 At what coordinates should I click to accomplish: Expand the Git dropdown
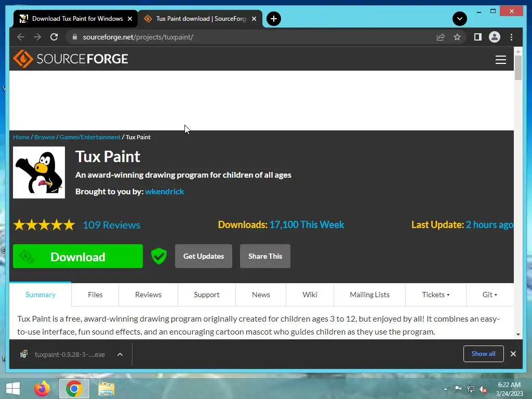pos(490,295)
